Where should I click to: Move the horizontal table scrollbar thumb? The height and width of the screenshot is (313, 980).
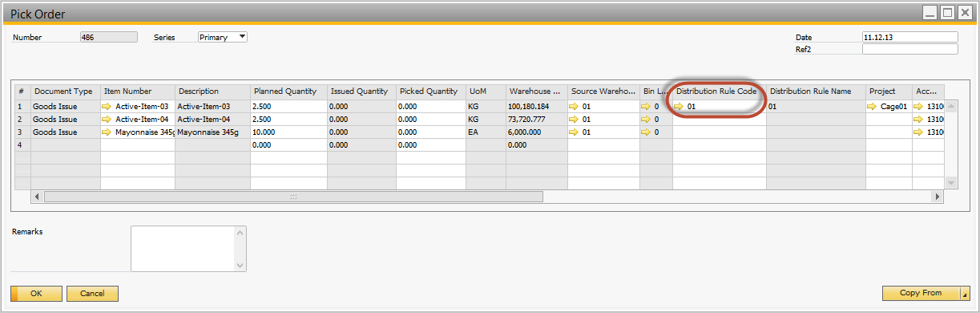click(293, 197)
